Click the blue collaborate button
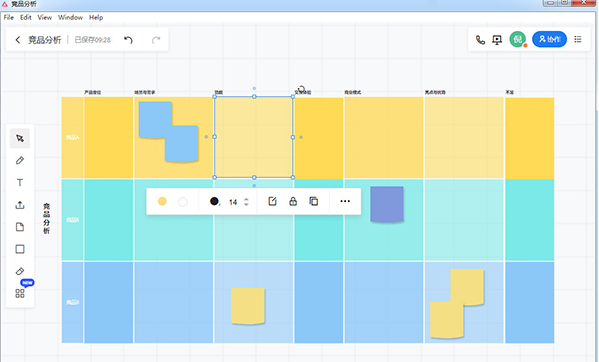This screenshot has width=599, height=362. click(x=549, y=39)
